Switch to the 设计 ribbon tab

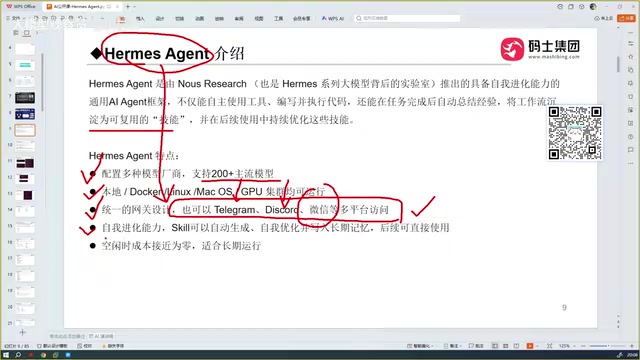coord(160,18)
